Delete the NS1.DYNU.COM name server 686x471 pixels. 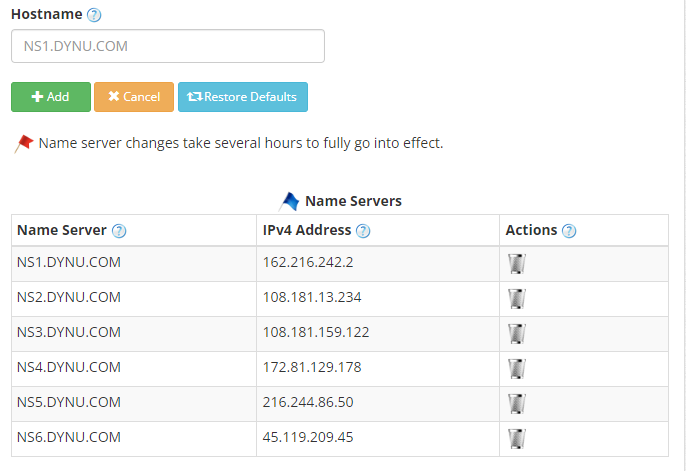click(x=517, y=264)
